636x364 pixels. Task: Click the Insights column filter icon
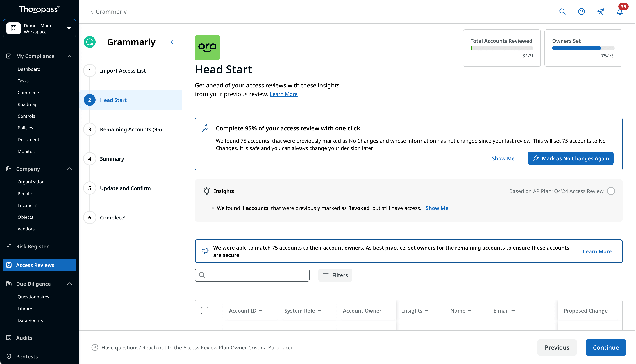coord(427,311)
